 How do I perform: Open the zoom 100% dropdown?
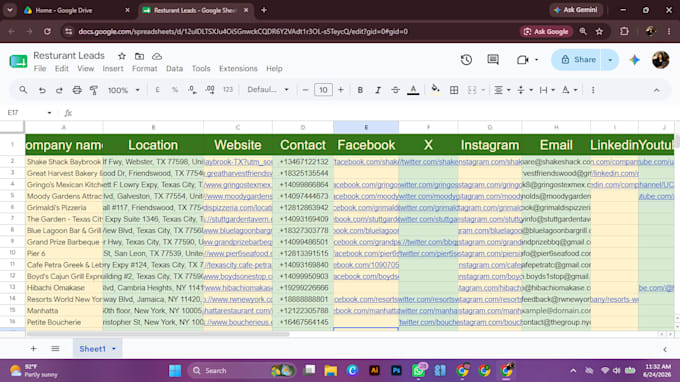pos(124,90)
